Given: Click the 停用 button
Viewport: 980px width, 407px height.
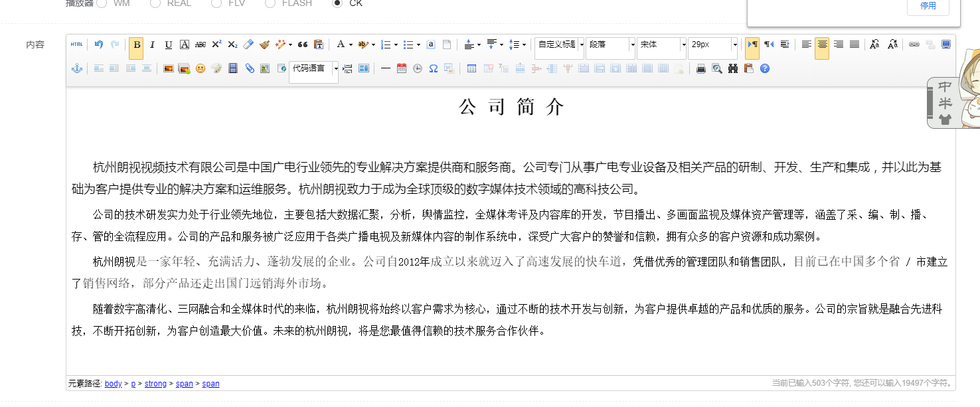Looking at the screenshot, I should [928, 6].
